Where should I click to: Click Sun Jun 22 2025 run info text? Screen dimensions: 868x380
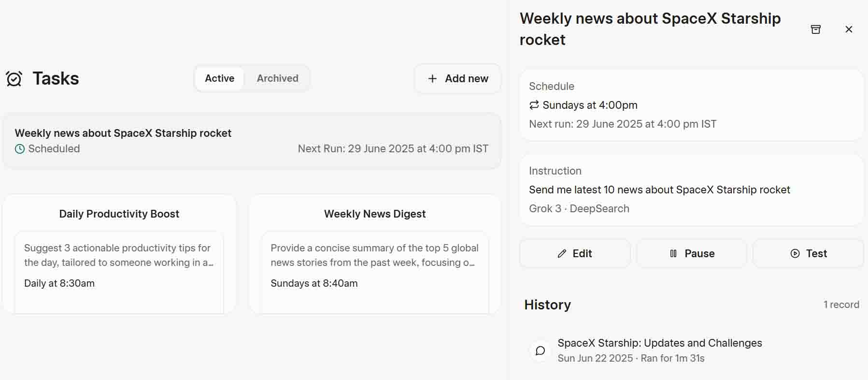click(631, 358)
